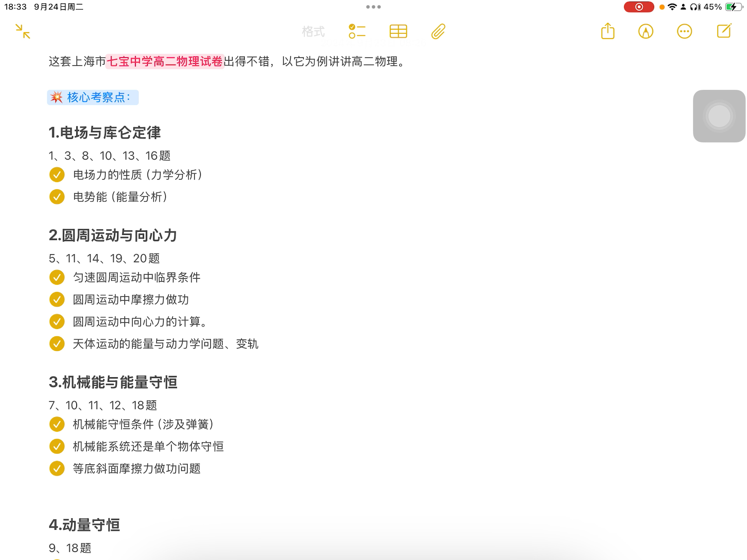Tap the line 7、10、11、12、18题
Image resolution: width=747 pixels, height=560 pixels.
click(x=103, y=405)
